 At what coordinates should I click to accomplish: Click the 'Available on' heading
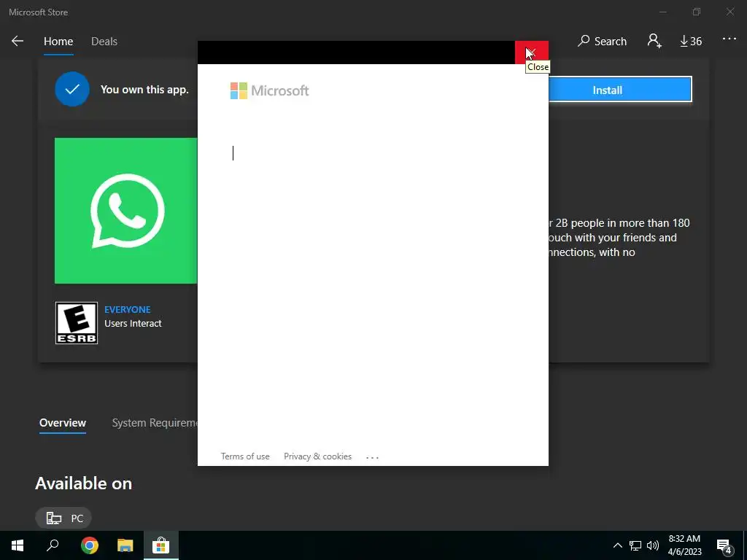coord(83,483)
